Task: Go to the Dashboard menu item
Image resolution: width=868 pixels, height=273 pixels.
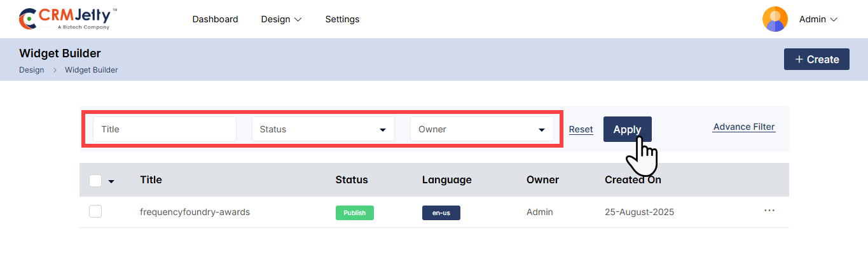Action: [x=215, y=19]
